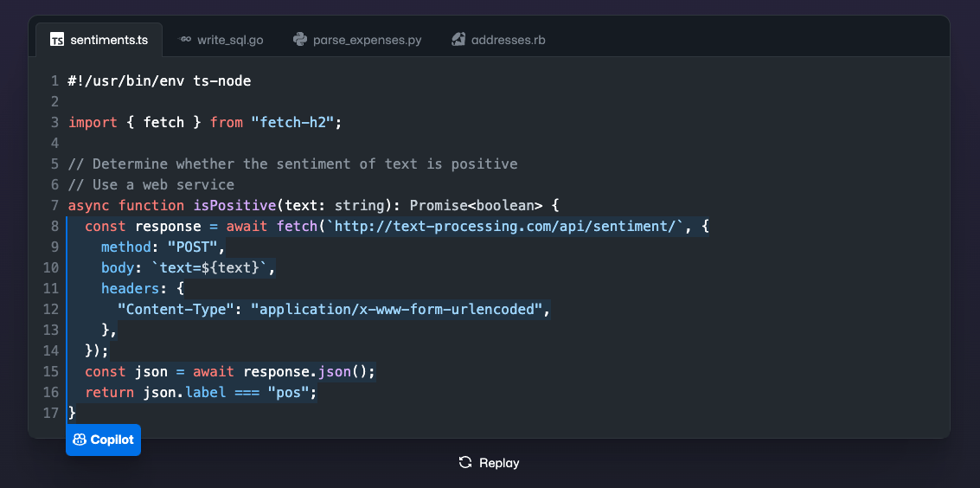Screen dimensions: 980x488
Task: Click the Copilot badge label
Action: 112,440
